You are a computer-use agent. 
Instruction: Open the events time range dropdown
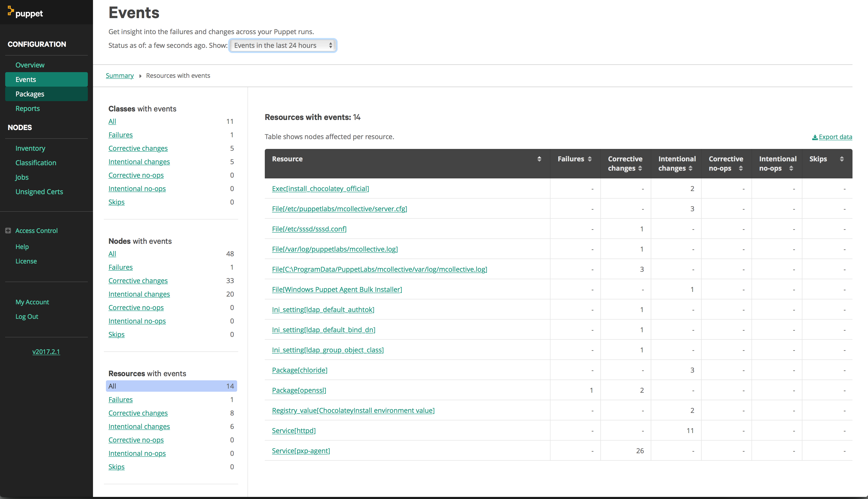click(283, 46)
